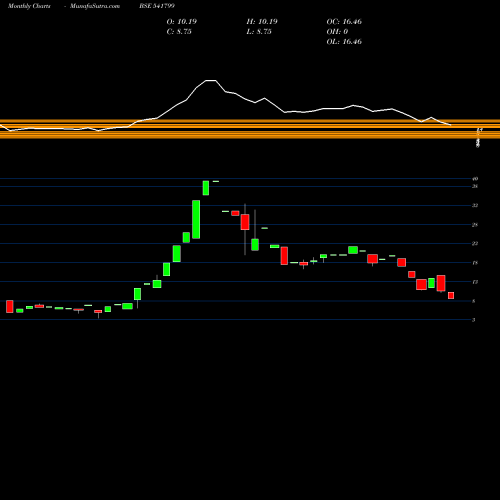Click the 'Monthly Charts' title text

click(29, 6)
